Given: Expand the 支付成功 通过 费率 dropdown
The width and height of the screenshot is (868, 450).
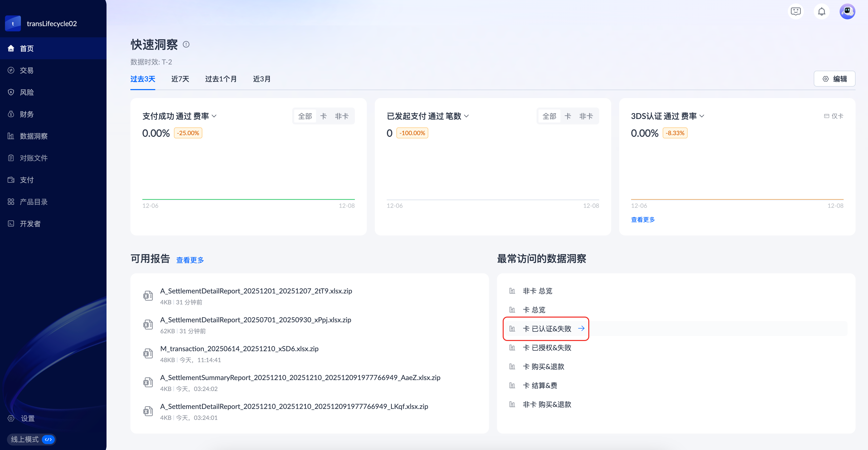Looking at the screenshot, I should pos(214,116).
